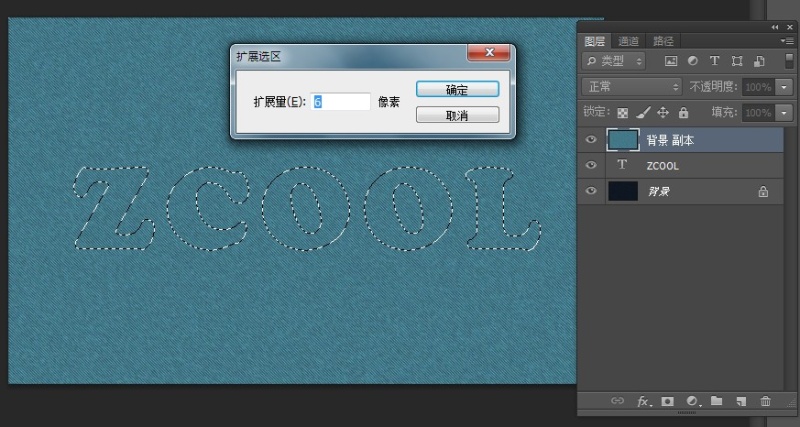Toggle visibility of ZCOOL text layer

592,165
